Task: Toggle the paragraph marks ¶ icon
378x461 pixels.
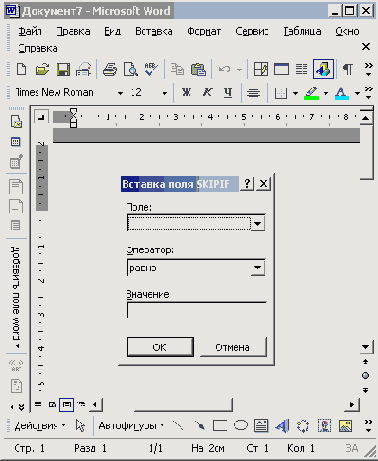Action: click(x=348, y=69)
